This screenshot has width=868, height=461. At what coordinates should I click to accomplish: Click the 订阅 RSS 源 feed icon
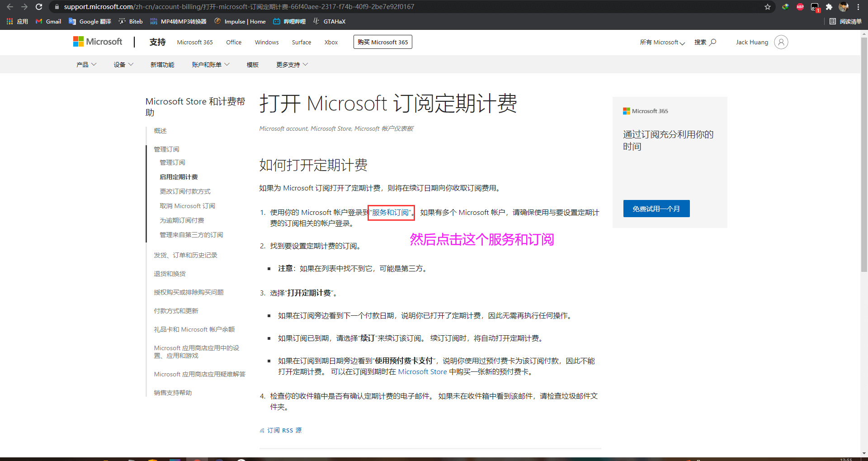tap(262, 430)
